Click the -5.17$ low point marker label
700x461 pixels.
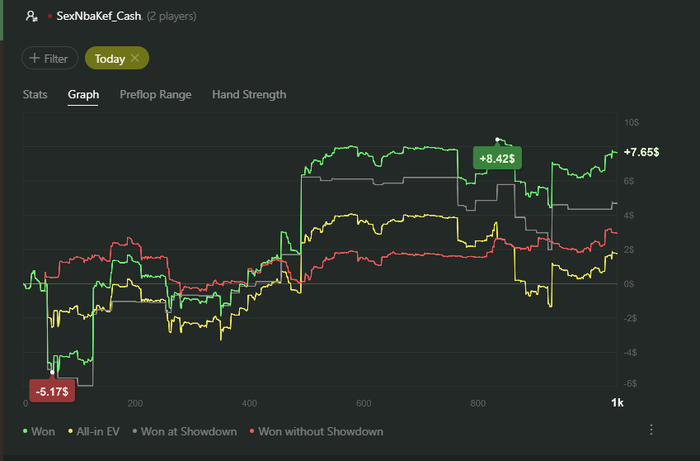[52, 391]
